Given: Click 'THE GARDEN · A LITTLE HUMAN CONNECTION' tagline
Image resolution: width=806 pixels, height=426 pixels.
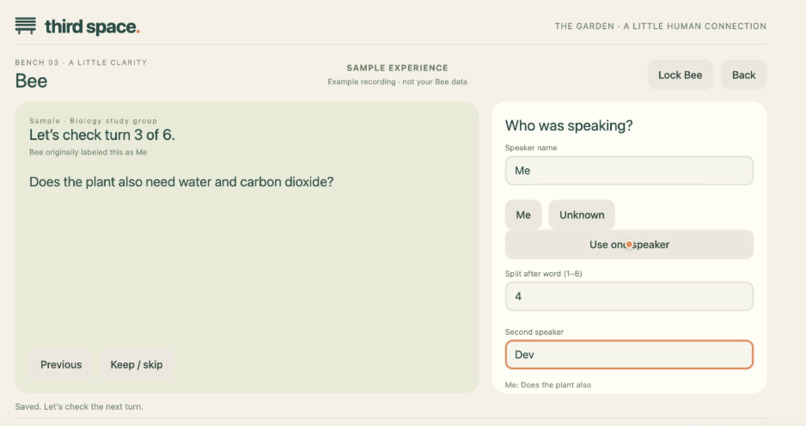Looking at the screenshot, I should click(661, 26).
